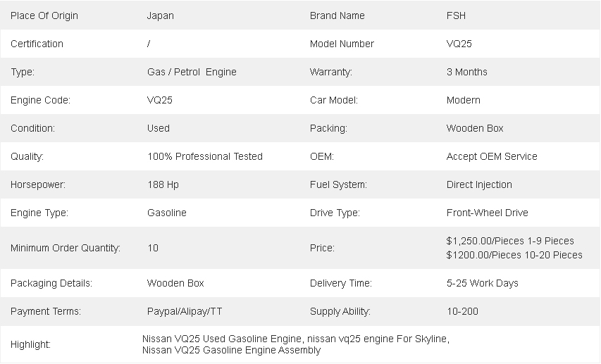Select the Direct Injection fuel system

pyautogui.click(x=479, y=184)
